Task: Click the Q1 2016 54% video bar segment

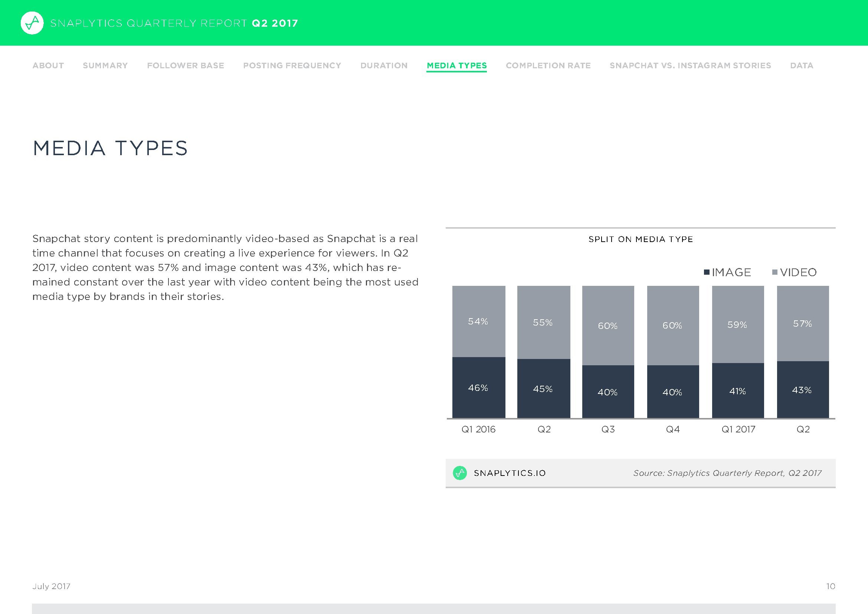Action: (479, 321)
